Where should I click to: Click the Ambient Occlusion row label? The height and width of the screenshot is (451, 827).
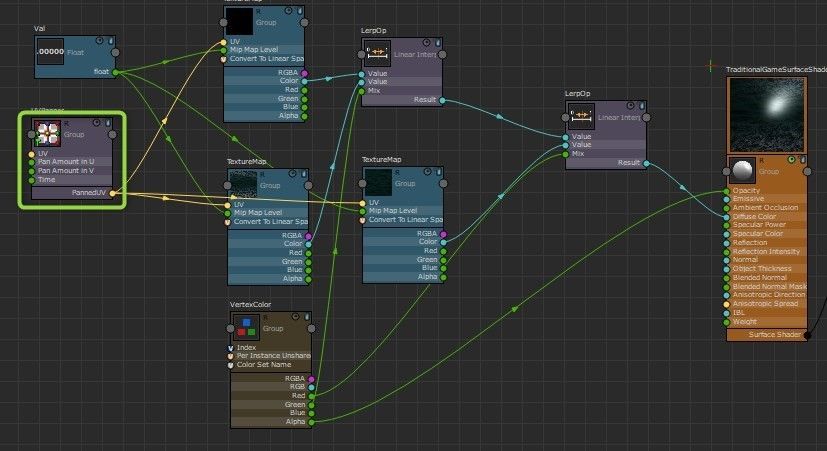(765, 208)
